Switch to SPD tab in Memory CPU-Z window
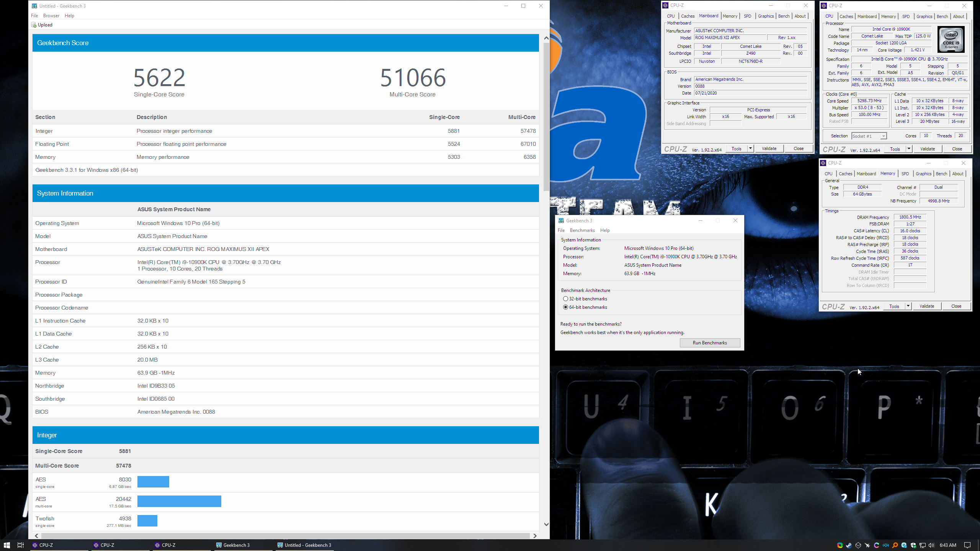 905,174
